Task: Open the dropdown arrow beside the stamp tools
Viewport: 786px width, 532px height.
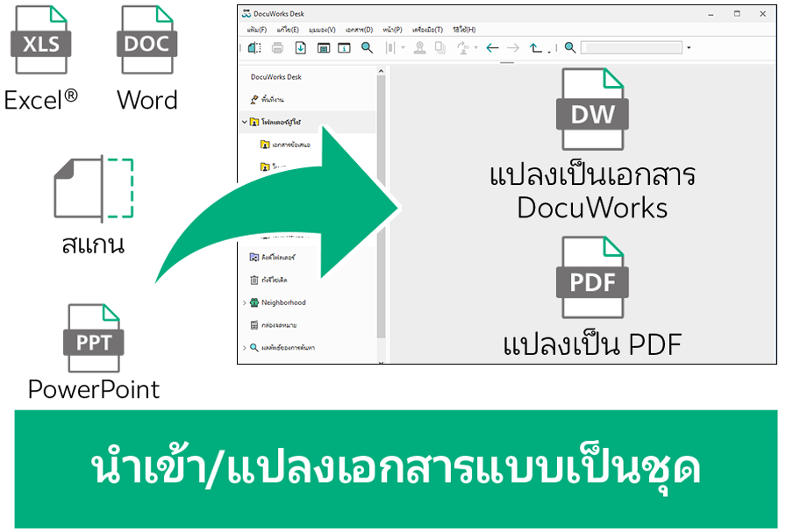Action: [475, 48]
